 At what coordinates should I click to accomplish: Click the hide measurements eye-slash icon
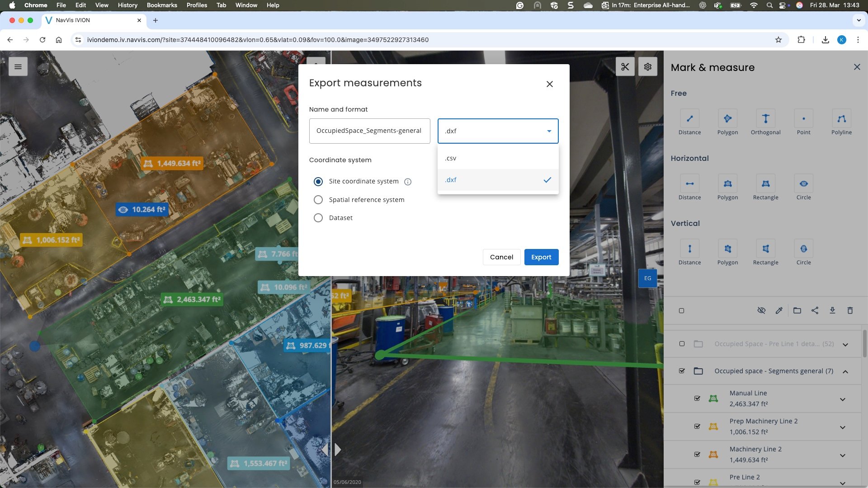761,310
